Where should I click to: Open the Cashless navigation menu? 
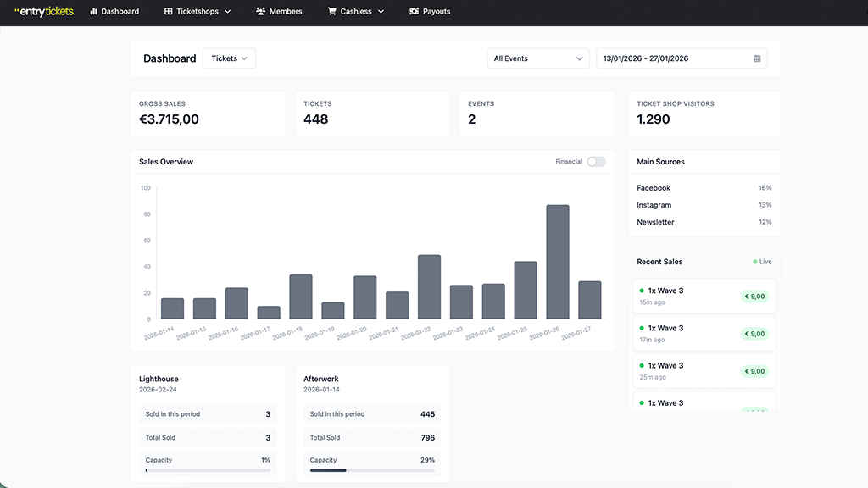pyautogui.click(x=356, y=12)
